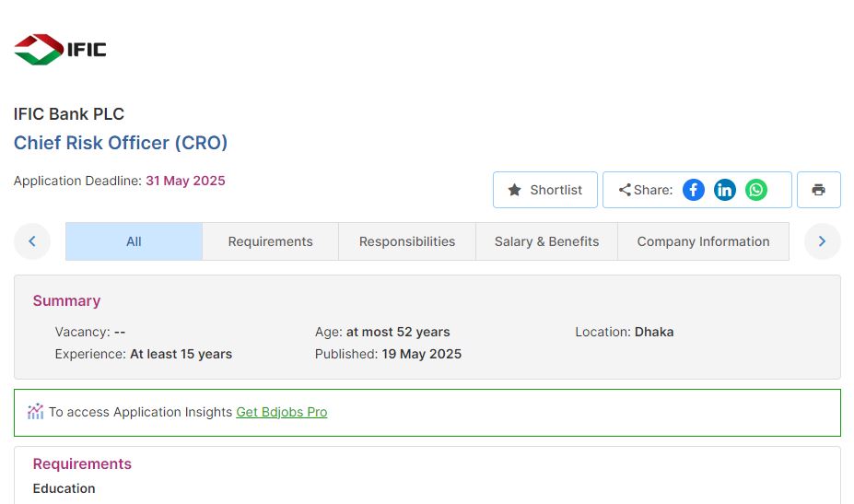Click the IFIC bank logo

60,49
